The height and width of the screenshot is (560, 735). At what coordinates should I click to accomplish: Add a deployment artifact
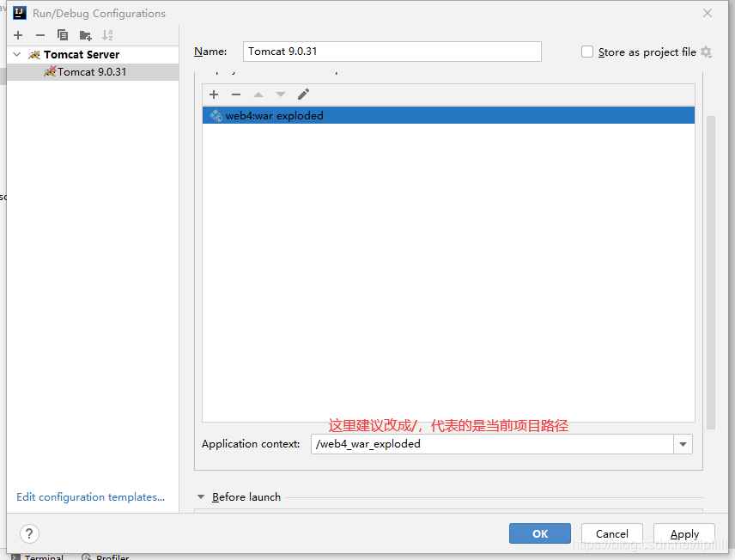[214, 94]
